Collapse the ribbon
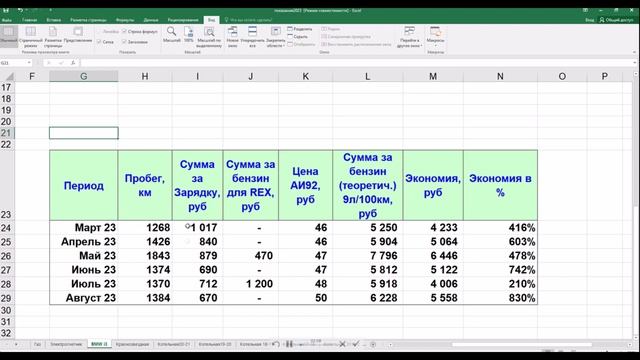Image resolution: width=640 pixels, height=360 pixels. [634, 52]
